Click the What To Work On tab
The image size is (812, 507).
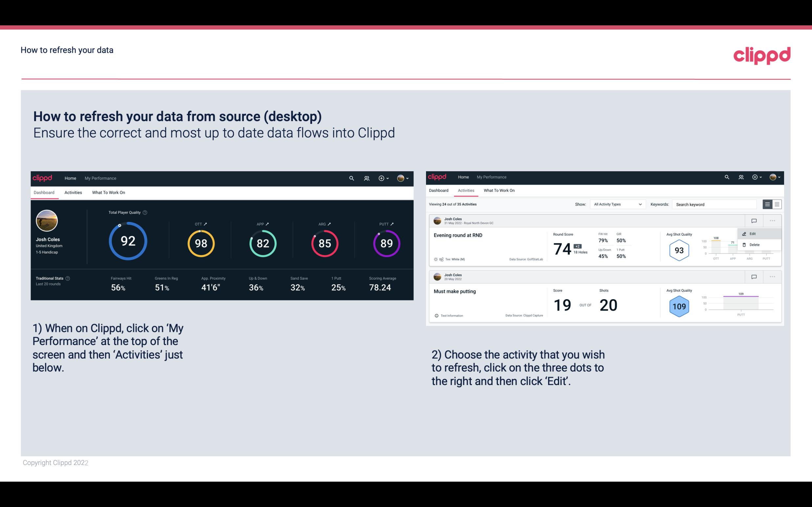pyautogui.click(x=109, y=192)
